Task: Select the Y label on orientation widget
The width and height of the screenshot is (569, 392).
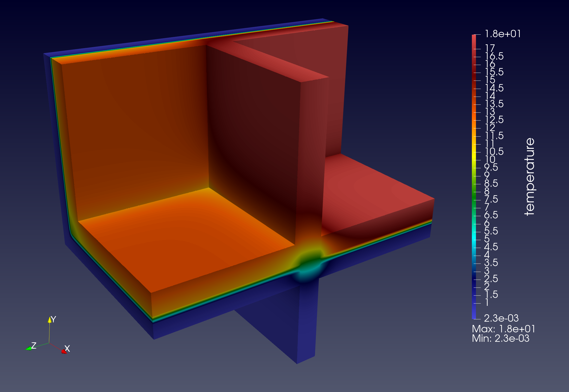Action: pos(54,319)
